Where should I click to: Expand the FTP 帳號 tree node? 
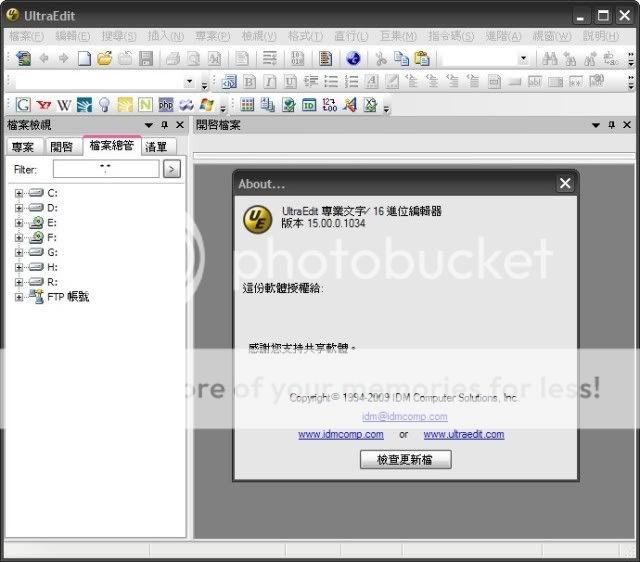(19, 297)
